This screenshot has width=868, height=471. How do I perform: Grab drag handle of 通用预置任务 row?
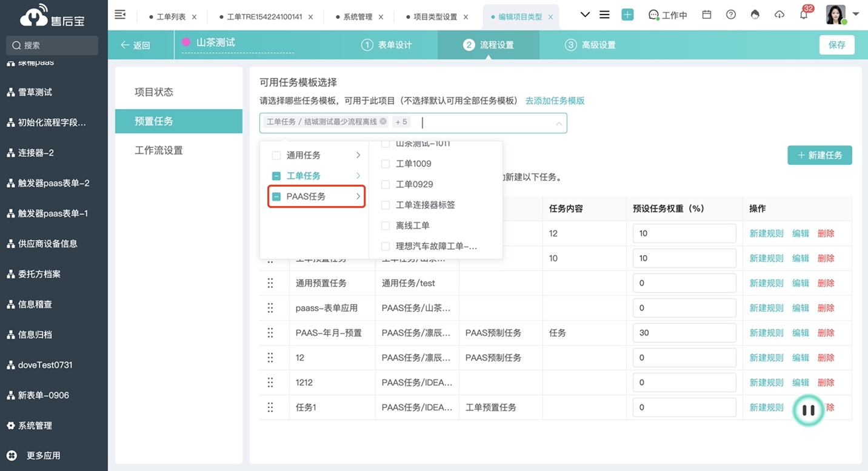[x=270, y=283]
